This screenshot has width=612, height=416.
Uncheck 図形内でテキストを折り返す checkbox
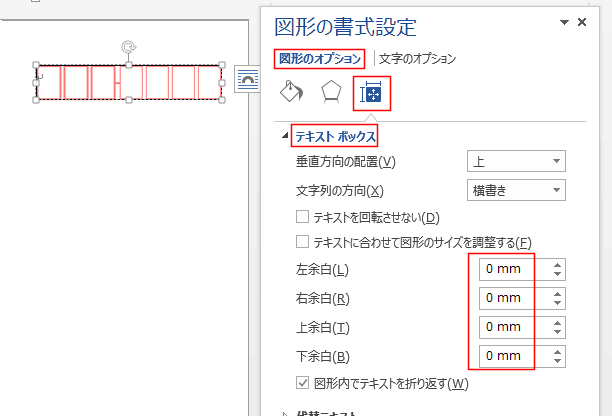pyautogui.click(x=303, y=382)
